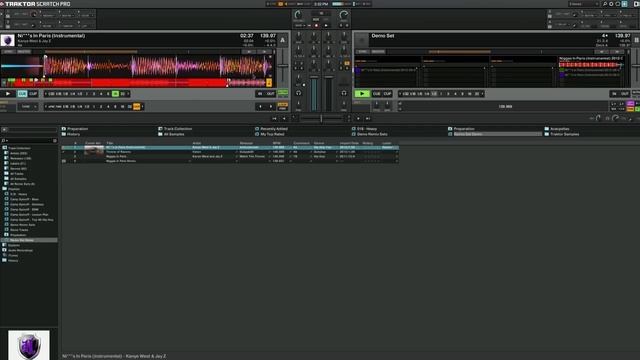Image resolution: width=640 pixels, height=360 pixels.
Task: Click Deck A's loop size left arrow
Action: (x=45, y=94)
